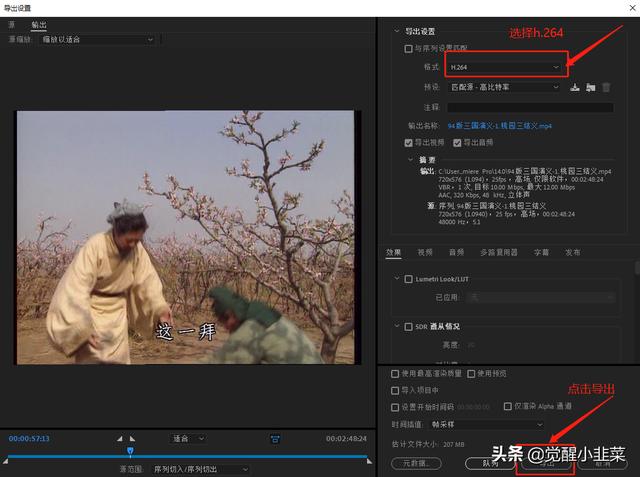The height and width of the screenshot is (477, 640).
Task: Click the video preview frame
Action: pyautogui.click(x=186, y=237)
